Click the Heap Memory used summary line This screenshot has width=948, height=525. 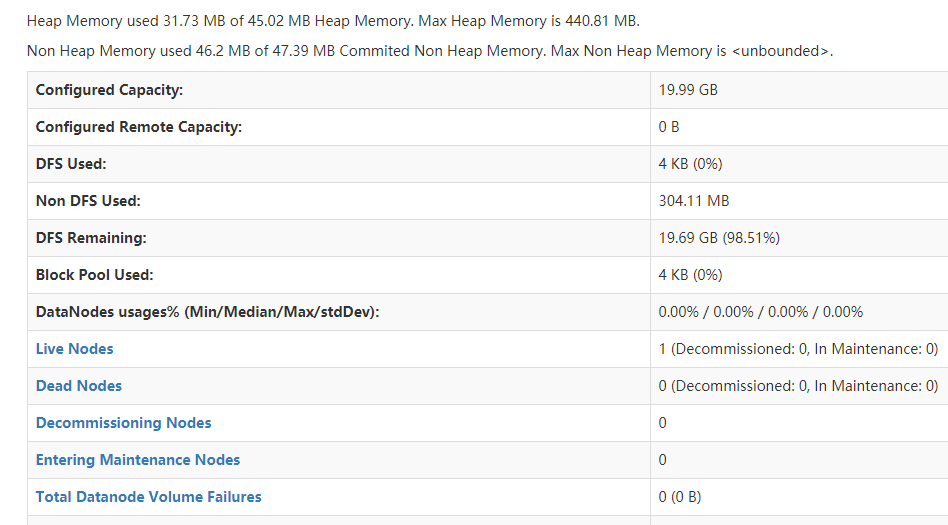point(333,21)
